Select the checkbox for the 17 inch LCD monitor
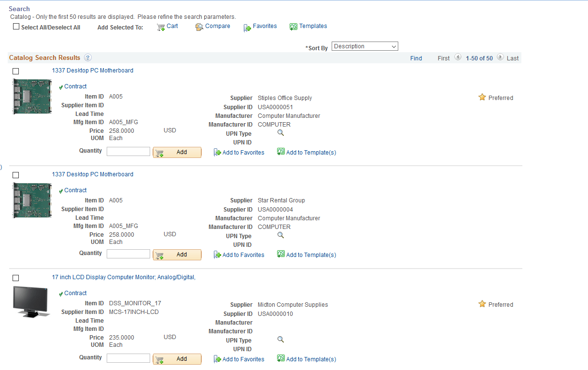Viewport: 588px width, 370px height. [x=15, y=278]
